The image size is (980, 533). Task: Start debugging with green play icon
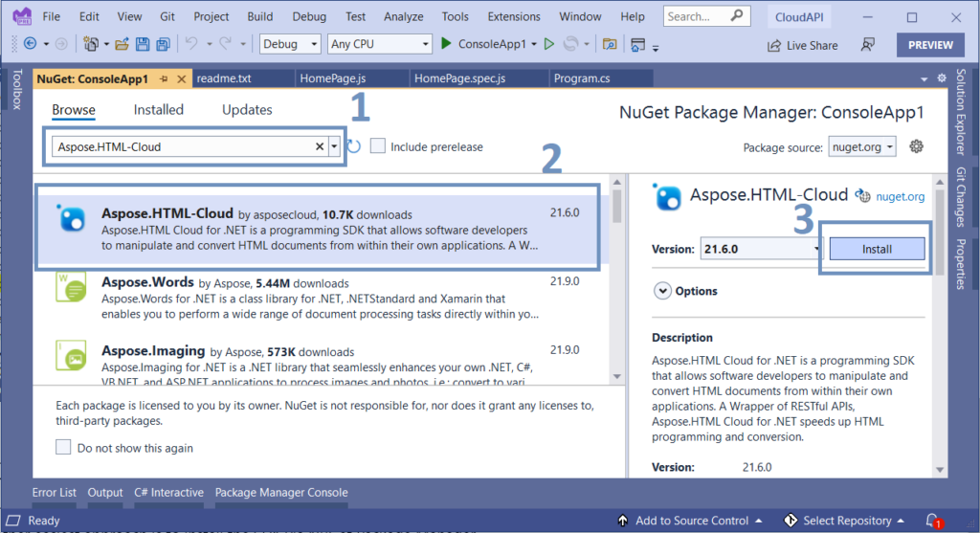pos(446,43)
